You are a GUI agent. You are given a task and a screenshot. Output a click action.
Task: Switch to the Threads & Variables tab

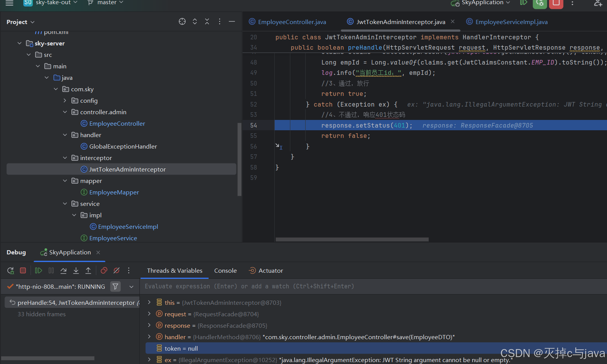(175, 270)
